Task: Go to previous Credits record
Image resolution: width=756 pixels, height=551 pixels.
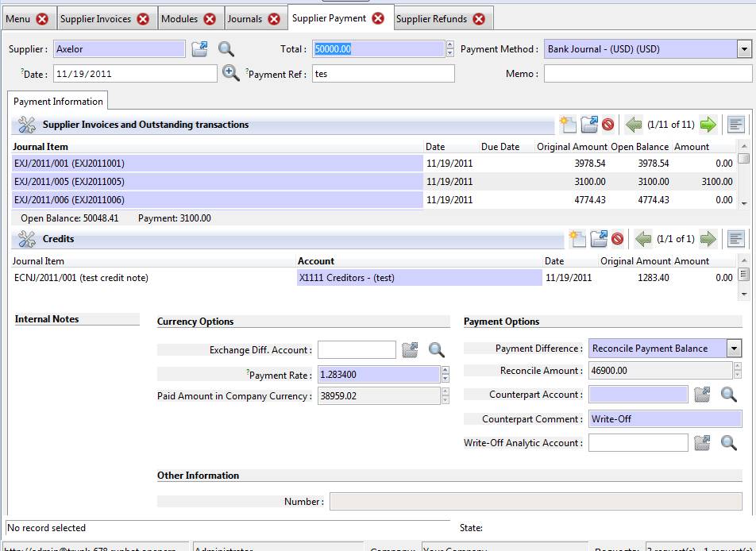Action: (643, 239)
